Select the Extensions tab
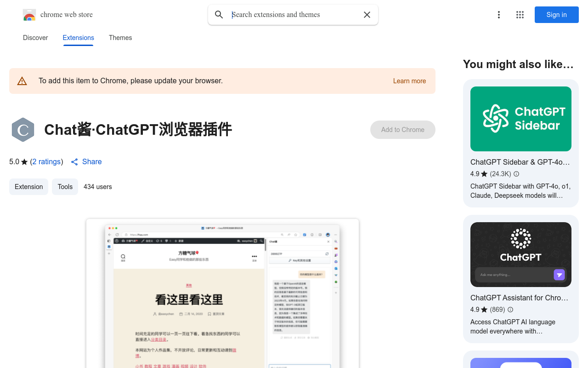The image size is (588, 368). coord(79,38)
